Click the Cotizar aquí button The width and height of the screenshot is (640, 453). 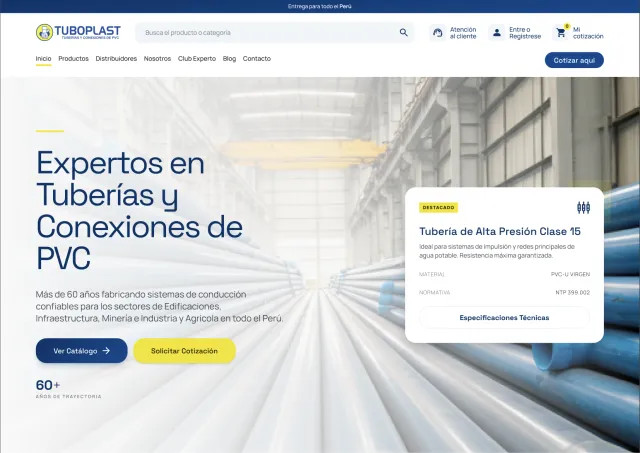(574, 60)
